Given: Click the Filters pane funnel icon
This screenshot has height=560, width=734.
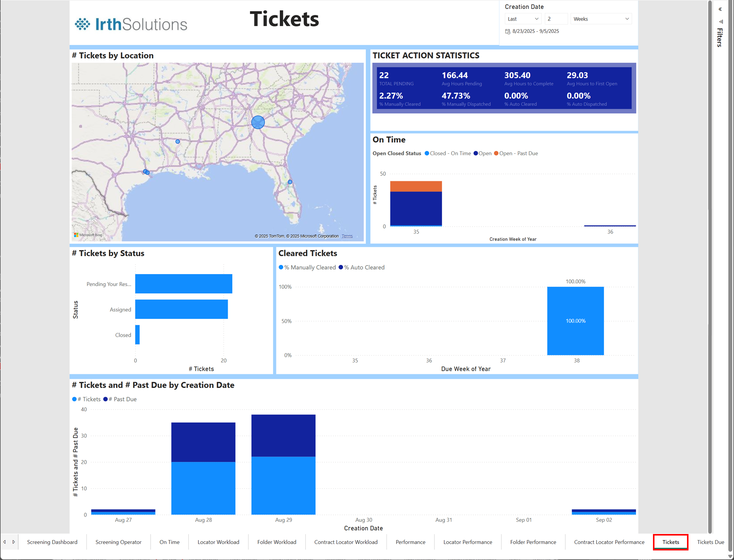Looking at the screenshot, I should 721,22.
